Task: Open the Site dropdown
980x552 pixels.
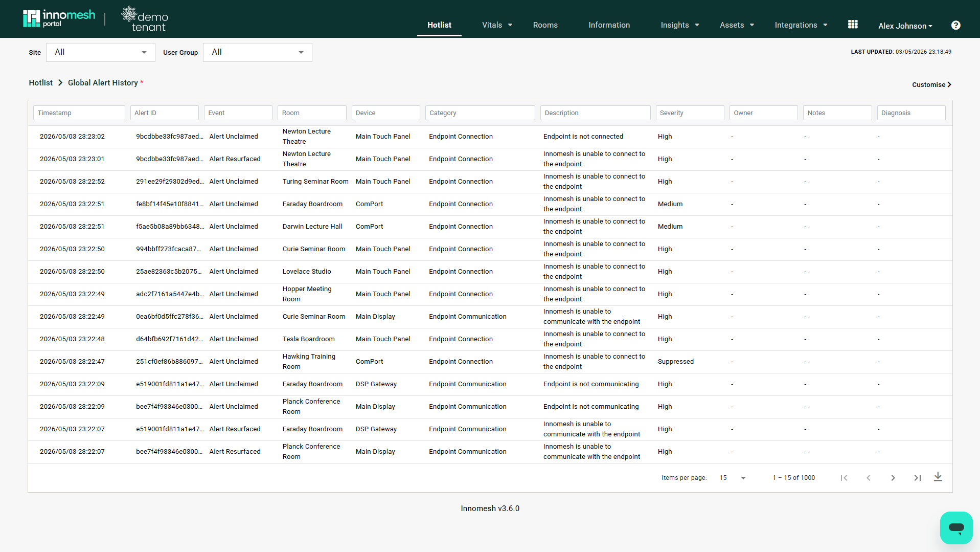Action: coord(101,52)
